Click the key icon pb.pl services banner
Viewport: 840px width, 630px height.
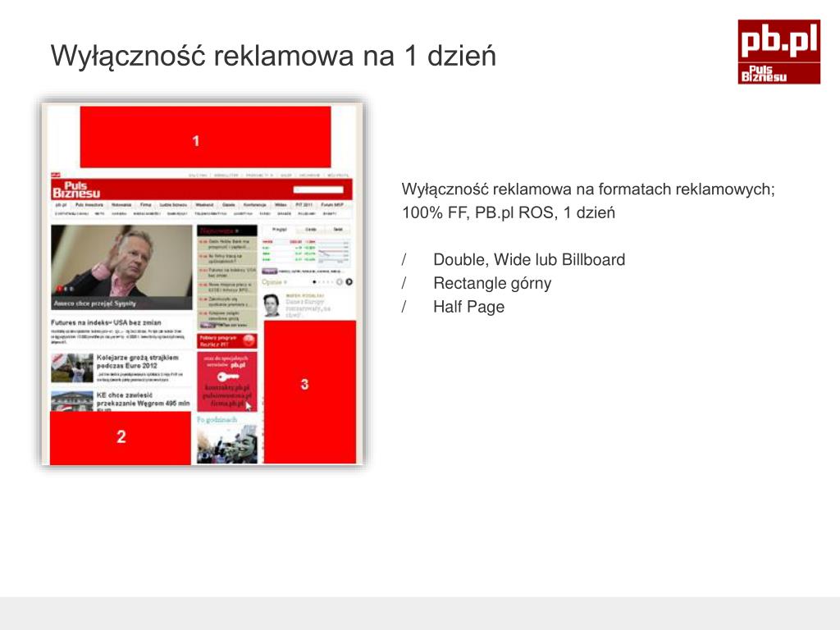point(227,381)
